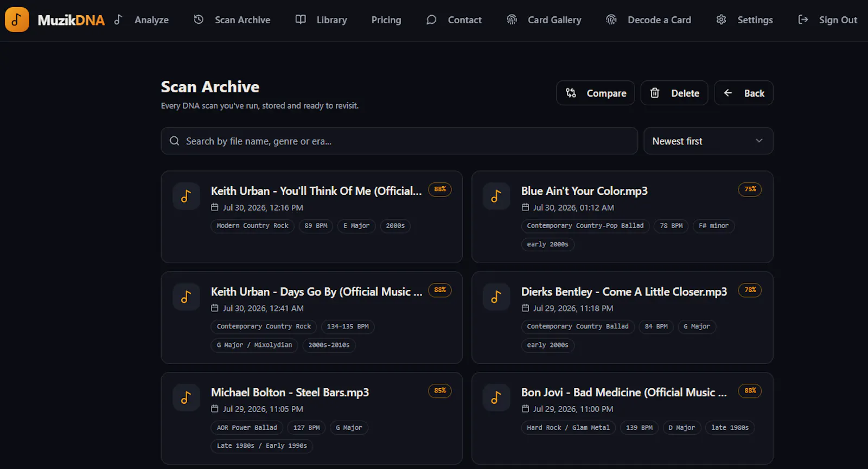The height and width of the screenshot is (469, 868).
Task: Click calendar icon next to Jul 29, 2026, 11:18 PM
Action: pos(525,308)
